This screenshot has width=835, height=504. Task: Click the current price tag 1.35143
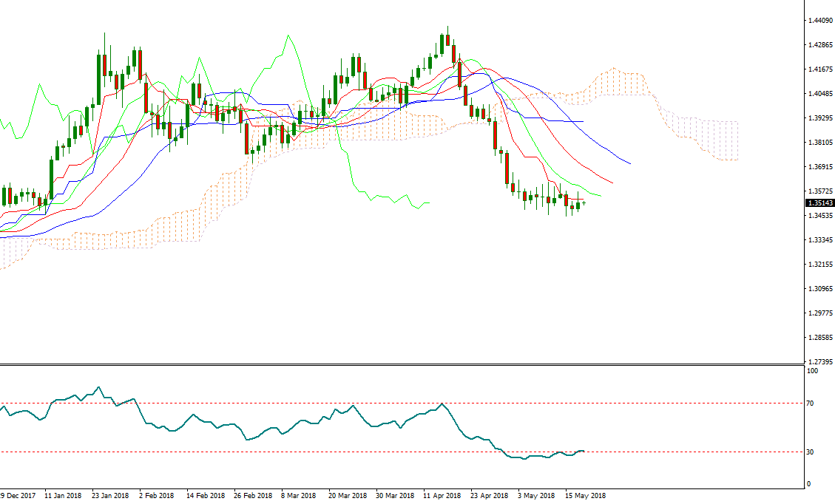point(819,203)
